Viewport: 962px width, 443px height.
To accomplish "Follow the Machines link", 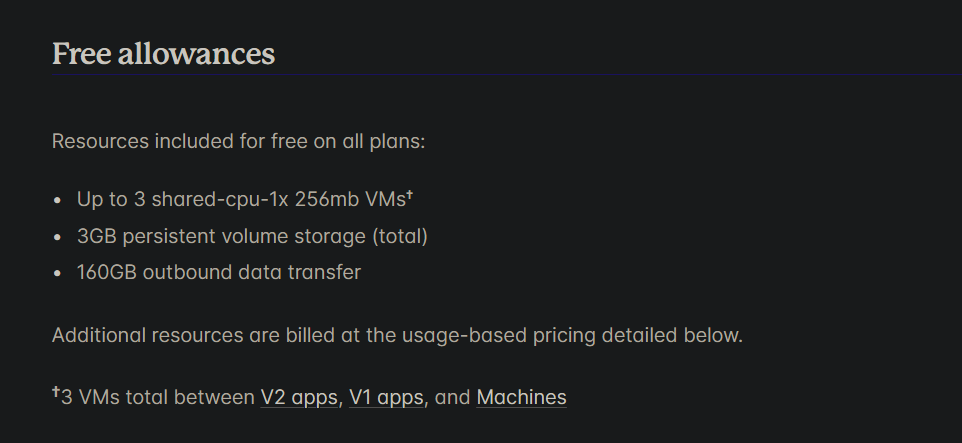I will point(521,398).
